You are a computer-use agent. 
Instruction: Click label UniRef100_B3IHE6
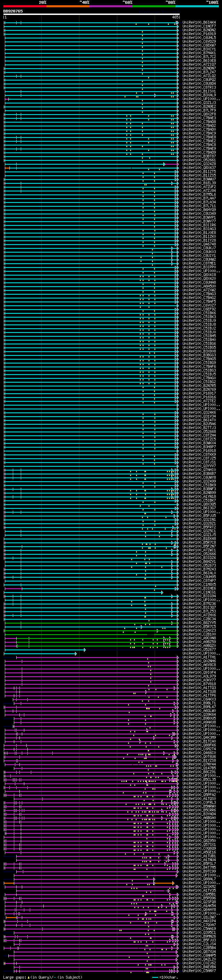(199, 589)
